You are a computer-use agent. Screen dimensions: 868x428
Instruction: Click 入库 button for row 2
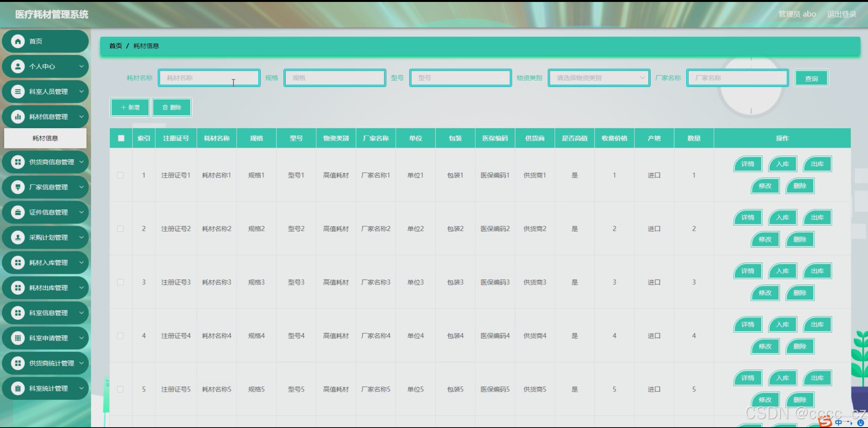point(782,218)
